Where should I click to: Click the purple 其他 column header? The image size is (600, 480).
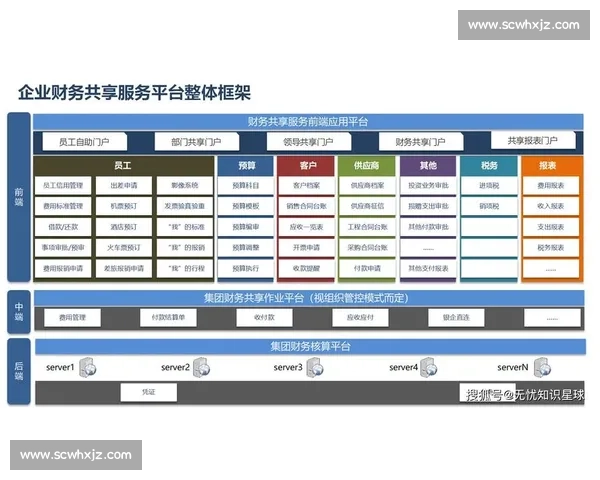point(428,165)
